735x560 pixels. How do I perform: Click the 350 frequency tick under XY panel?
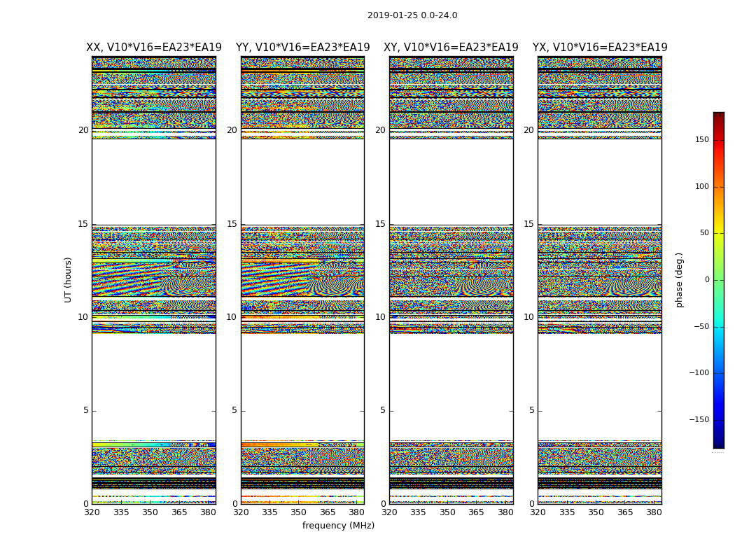pos(447,512)
